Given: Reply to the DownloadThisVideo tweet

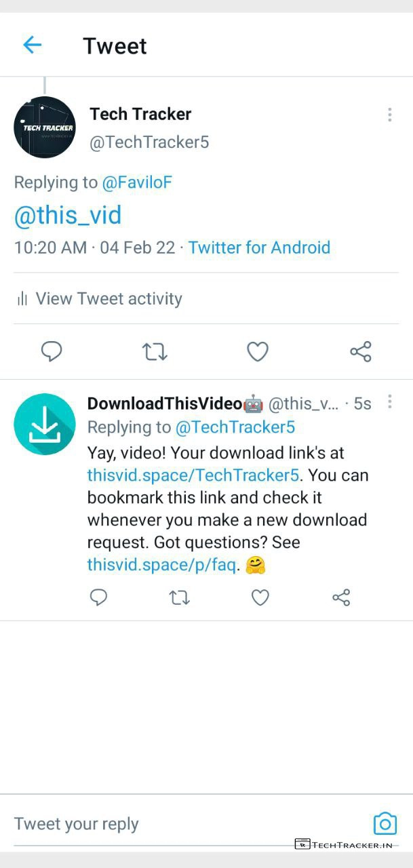Looking at the screenshot, I should [99, 597].
